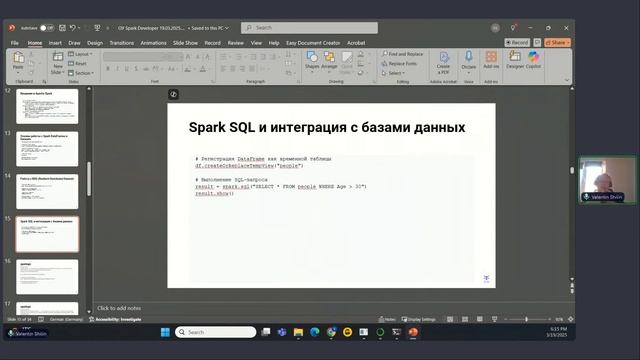Open File Explorer from taskbar

(x=298, y=332)
